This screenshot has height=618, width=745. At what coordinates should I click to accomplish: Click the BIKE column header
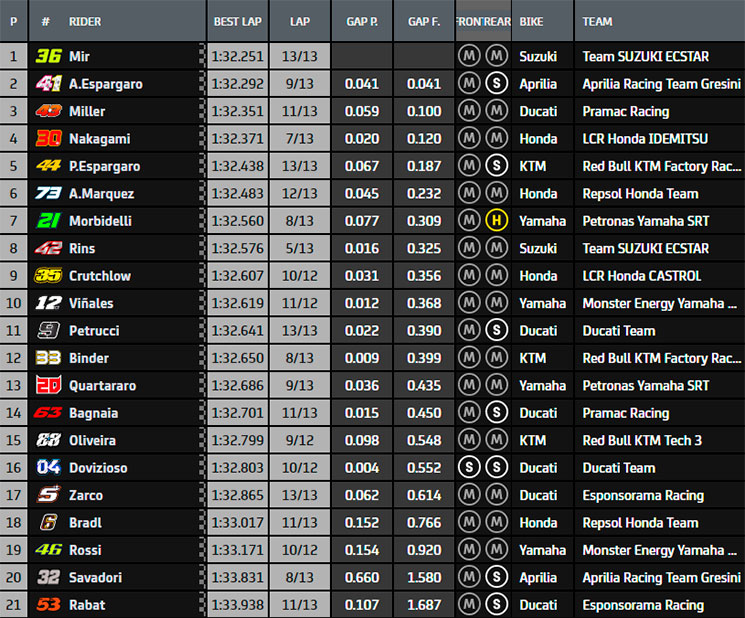pos(542,22)
